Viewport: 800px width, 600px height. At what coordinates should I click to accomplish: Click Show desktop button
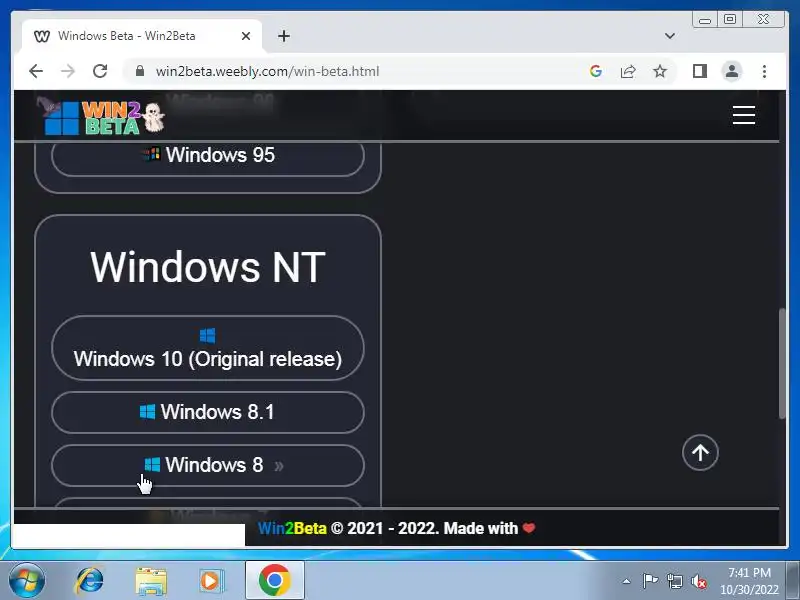(x=793, y=581)
